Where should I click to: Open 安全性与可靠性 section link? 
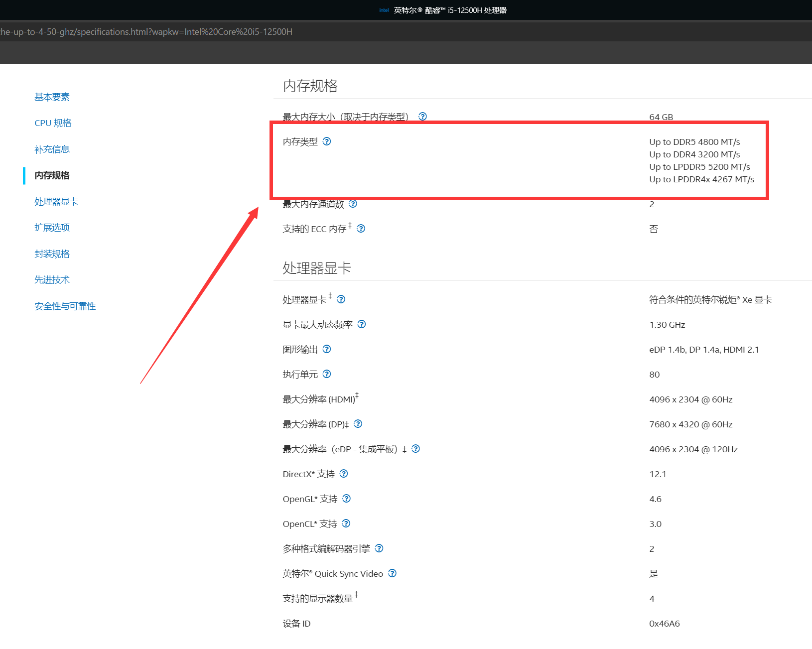pyautogui.click(x=65, y=306)
